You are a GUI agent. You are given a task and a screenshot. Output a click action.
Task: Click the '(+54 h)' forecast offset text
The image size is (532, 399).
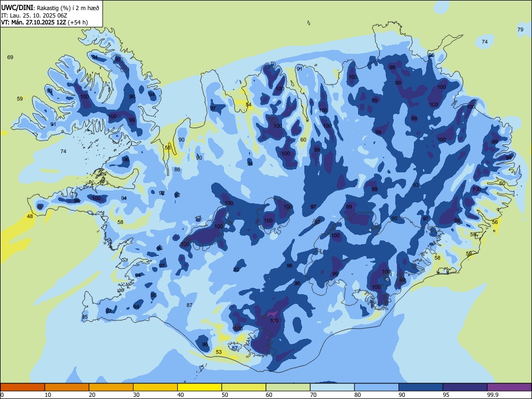coord(78,22)
